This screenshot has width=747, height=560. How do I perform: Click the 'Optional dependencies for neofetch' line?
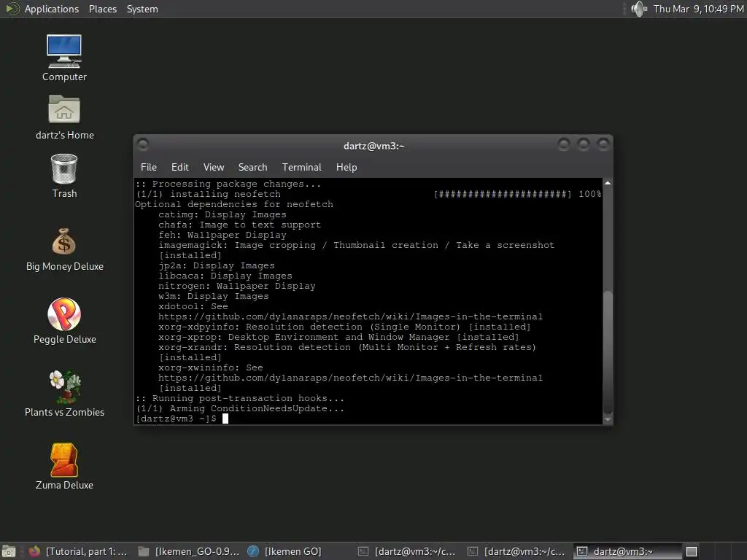click(234, 204)
